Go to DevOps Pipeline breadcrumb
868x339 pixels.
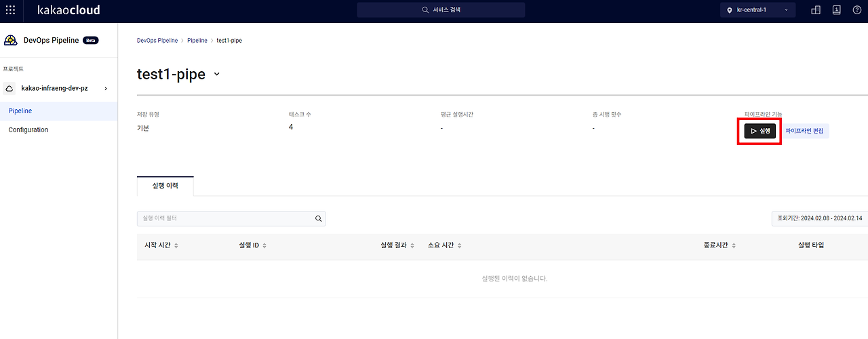pyautogui.click(x=157, y=41)
